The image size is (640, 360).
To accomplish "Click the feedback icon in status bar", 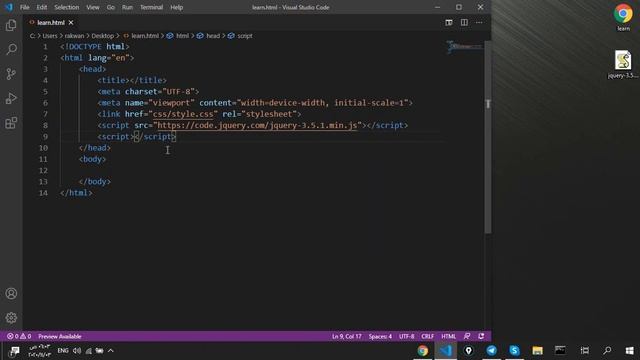I will click(467, 336).
